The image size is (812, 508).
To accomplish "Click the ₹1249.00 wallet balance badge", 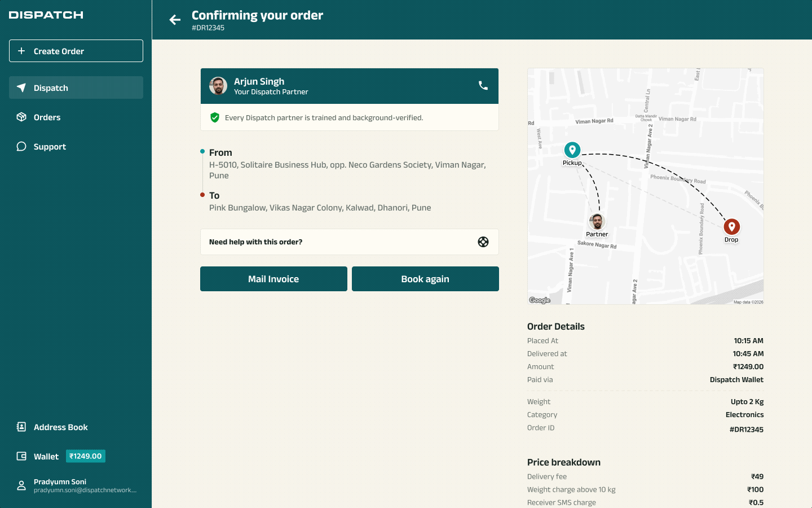I will pyautogui.click(x=86, y=456).
